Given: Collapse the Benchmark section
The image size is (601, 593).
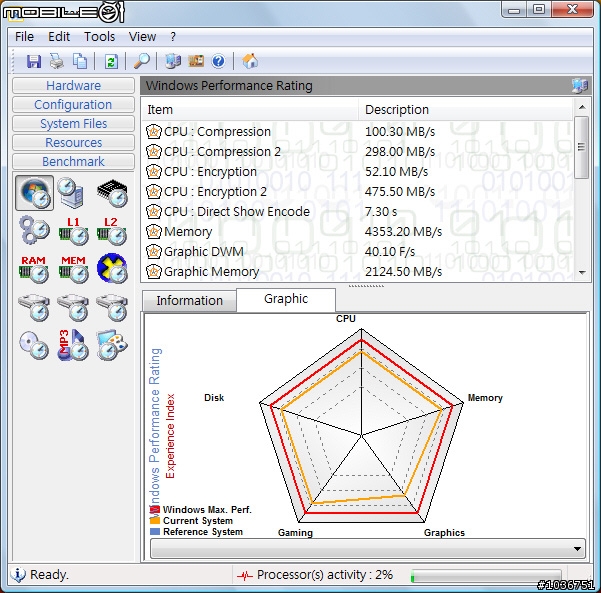Looking at the screenshot, I should click(x=73, y=161).
